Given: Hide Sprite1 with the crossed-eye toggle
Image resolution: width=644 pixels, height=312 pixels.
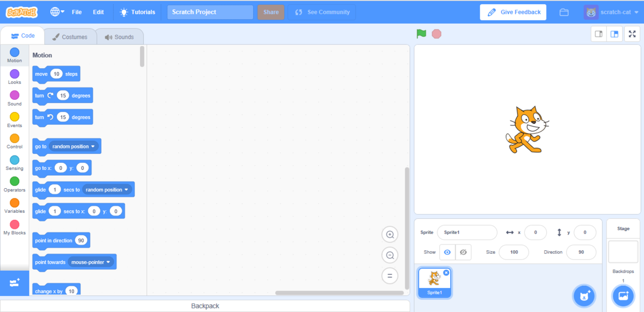Looking at the screenshot, I should point(463,252).
